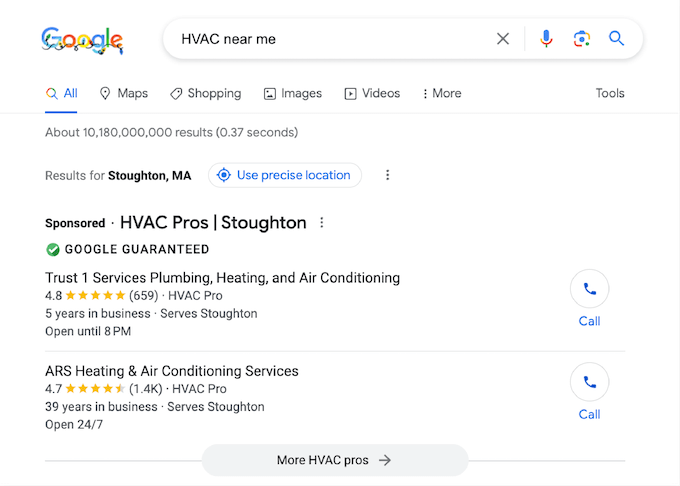The image size is (680, 486).
Task: Switch to the Shopping tab
Action: [205, 93]
